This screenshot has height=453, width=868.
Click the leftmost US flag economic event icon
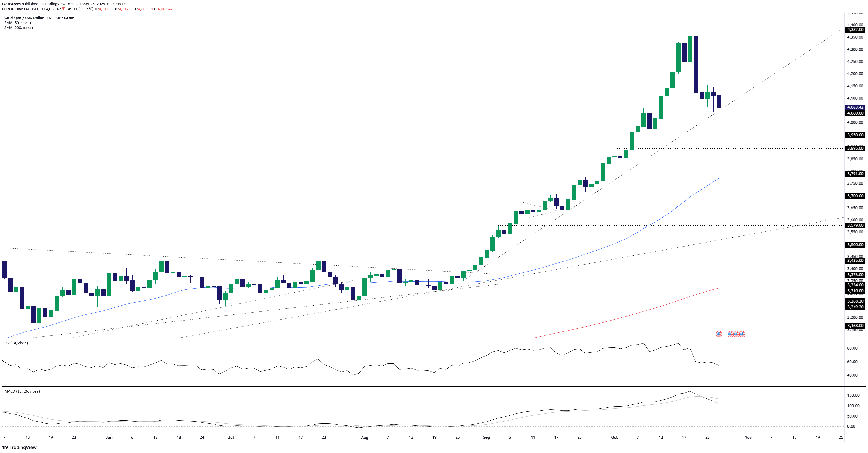[x=719, y=335]
